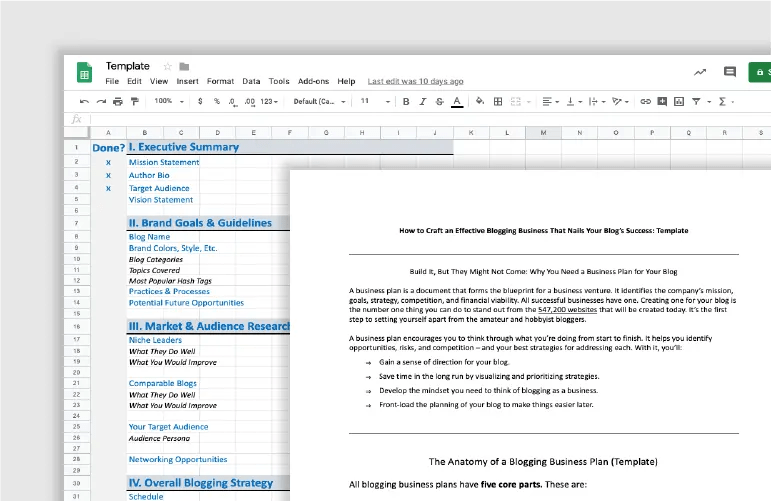Insert a chart
771x501 pixels.
(679, 101)
